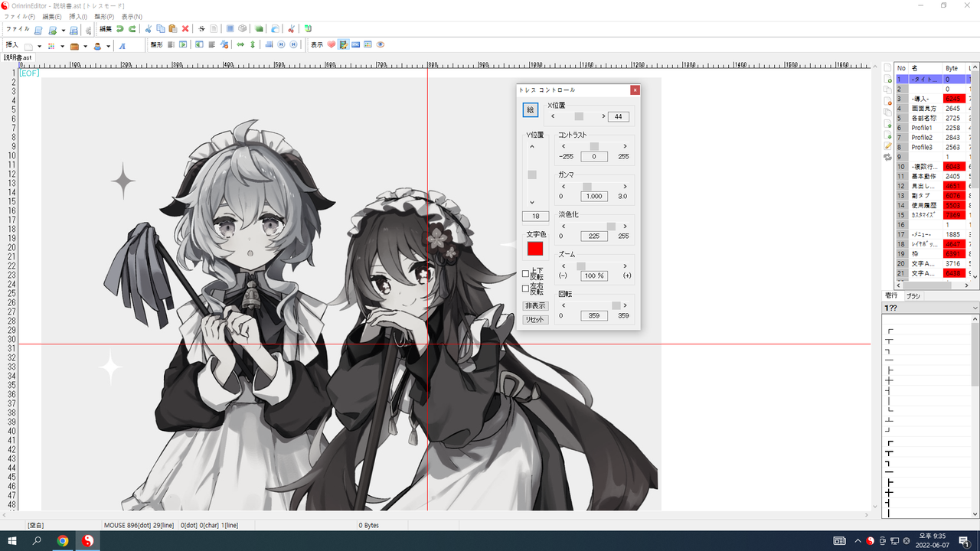Image resolution: width=980 pixels, height=551 pixels.
Task: Expand the dropdown next to blank page insert icon
Action: click(40, 47)
